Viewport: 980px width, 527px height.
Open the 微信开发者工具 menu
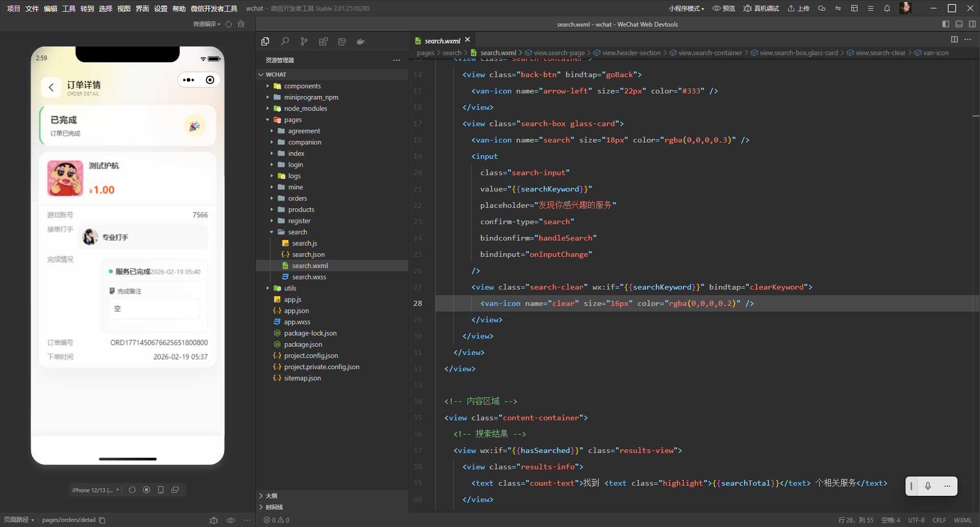(214, 8)
